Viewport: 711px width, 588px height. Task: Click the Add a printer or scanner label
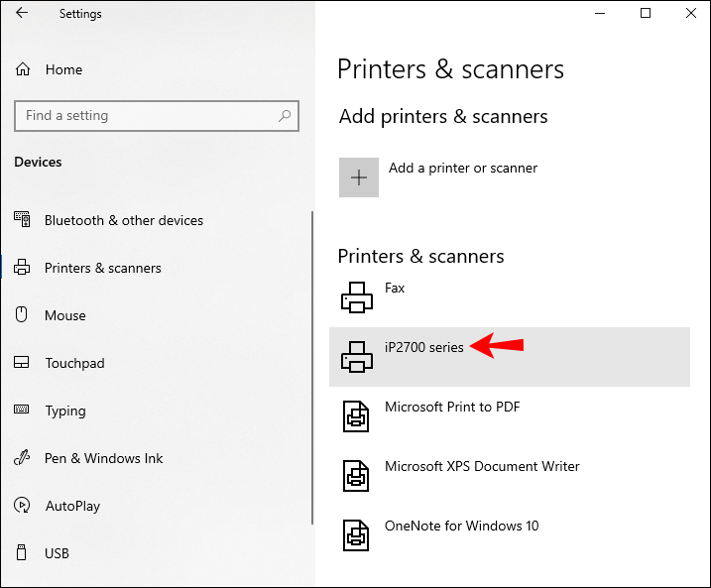pos(462,168)
